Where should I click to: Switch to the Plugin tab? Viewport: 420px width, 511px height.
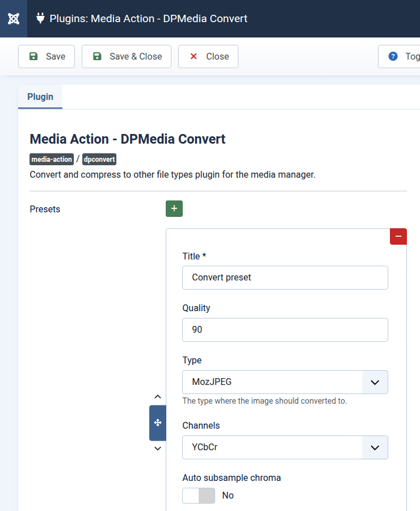[x=40, y=97]
